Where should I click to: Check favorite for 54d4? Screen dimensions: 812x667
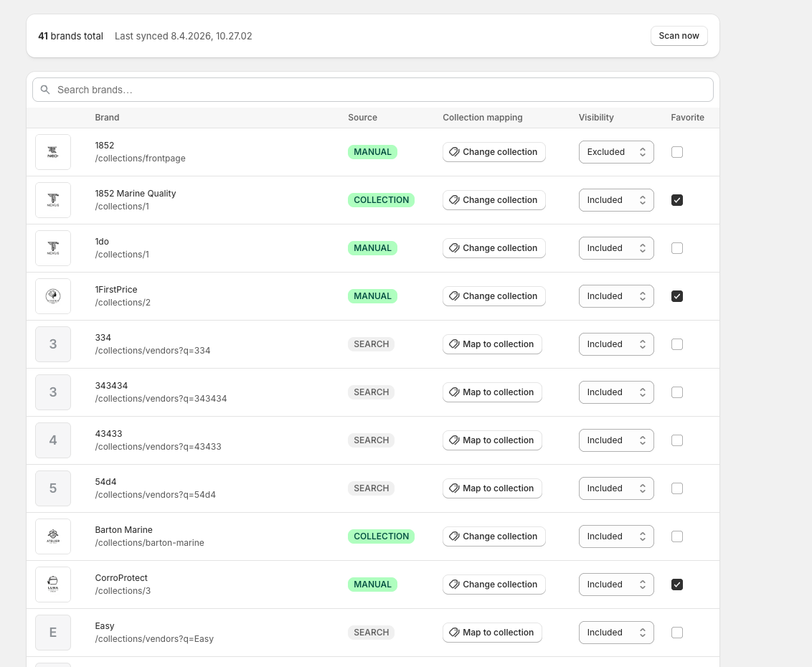pyautogui.click(x=677, y=488)
